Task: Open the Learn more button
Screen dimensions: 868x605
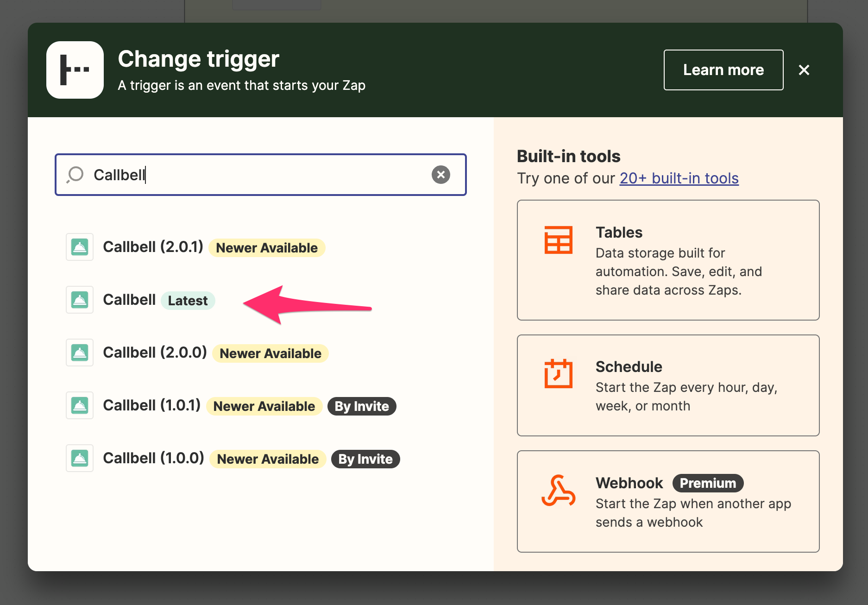Action: coord(723,70)
